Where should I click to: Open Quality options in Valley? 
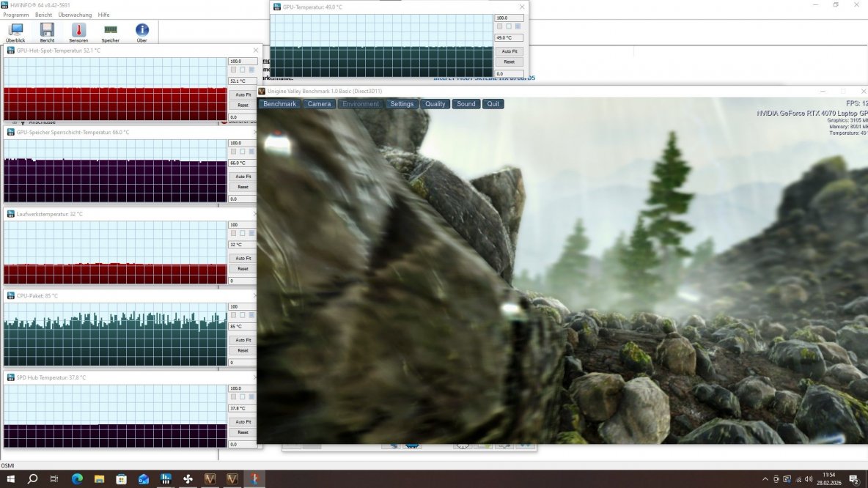point(435,104)
